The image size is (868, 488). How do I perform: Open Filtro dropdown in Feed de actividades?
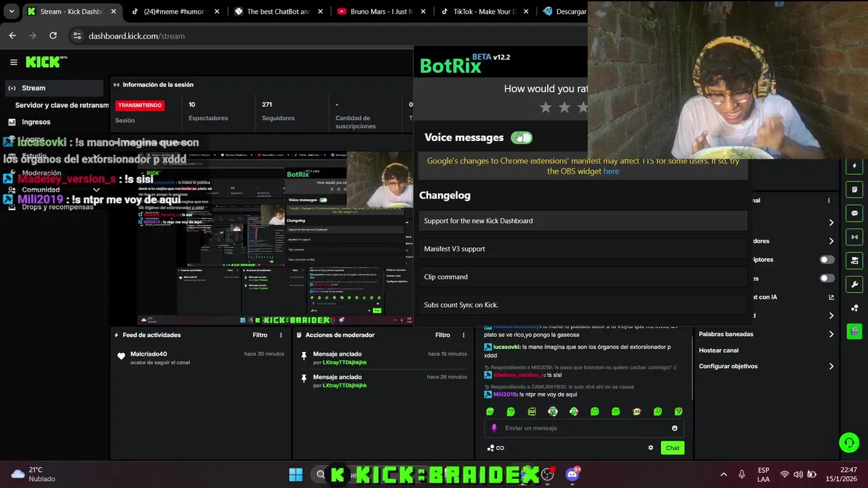click(x=260, y=335)
